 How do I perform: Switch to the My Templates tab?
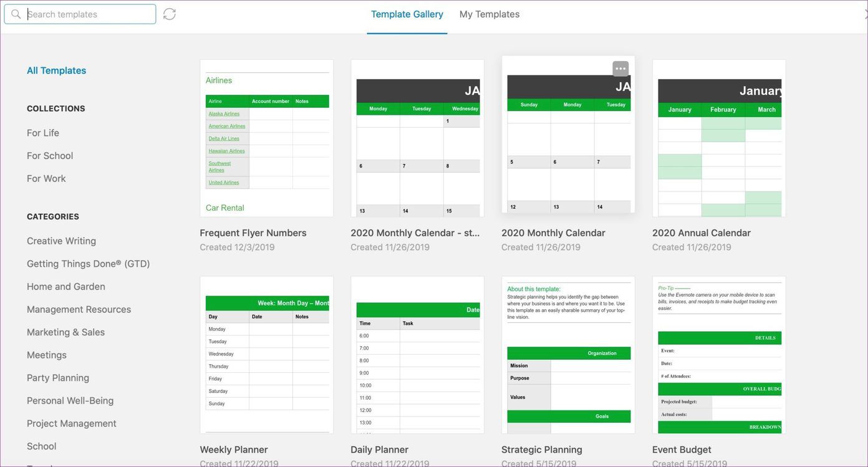coord(489,14)
